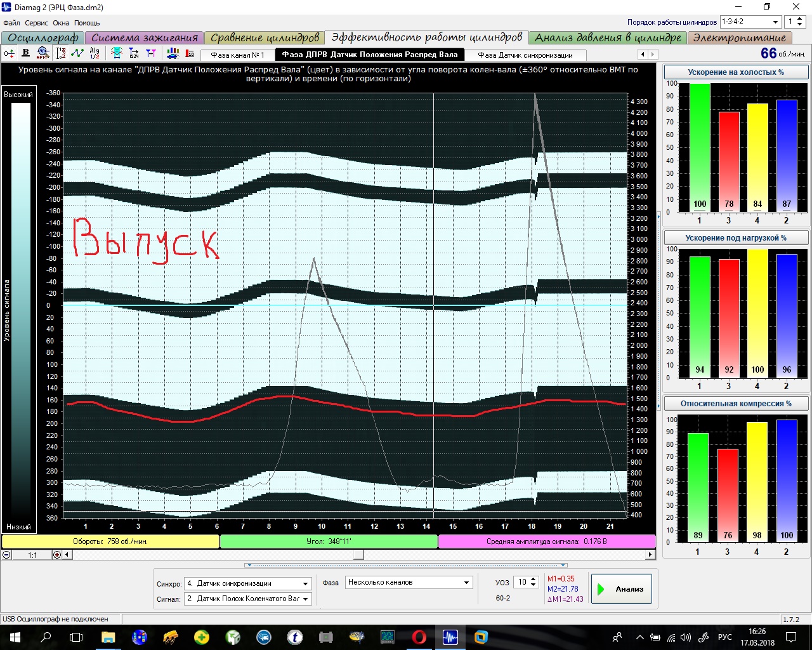Increase the УОЗ value with the up arrow
Screen dimensions: 812x650
tap(534, 579)
